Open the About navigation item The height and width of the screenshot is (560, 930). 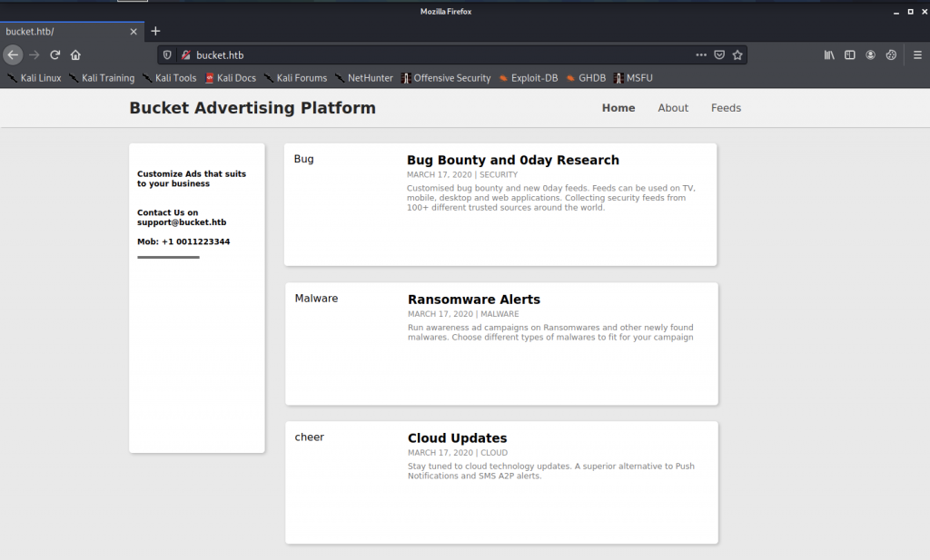tap(673, 108)
